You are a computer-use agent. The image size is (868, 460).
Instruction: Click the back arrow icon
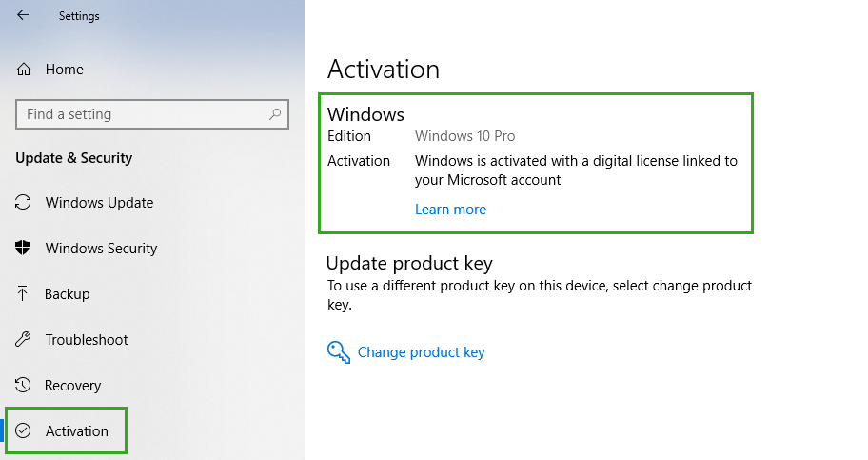tap(23, 15)
